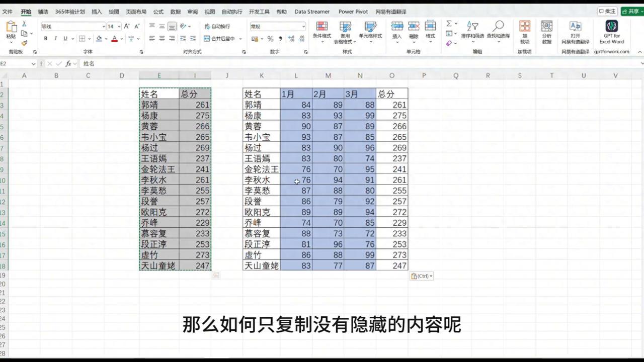Toggle bottom vertical alignment
644x362 pixels.
coord(172,26)
